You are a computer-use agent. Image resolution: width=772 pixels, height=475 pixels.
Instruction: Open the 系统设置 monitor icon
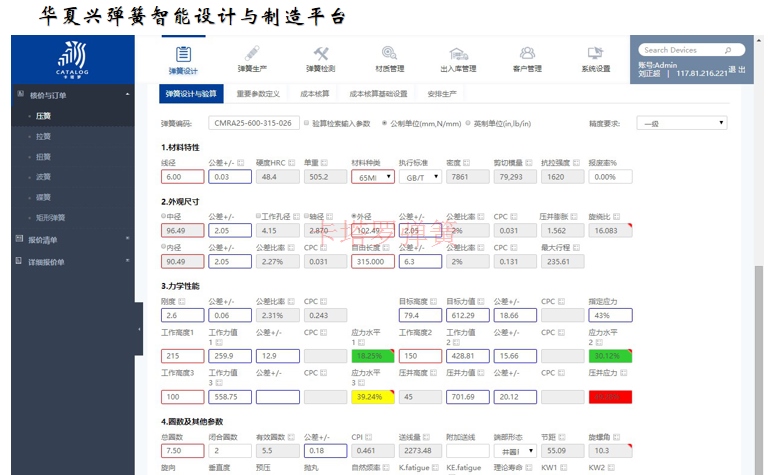(x=595, y=53)
